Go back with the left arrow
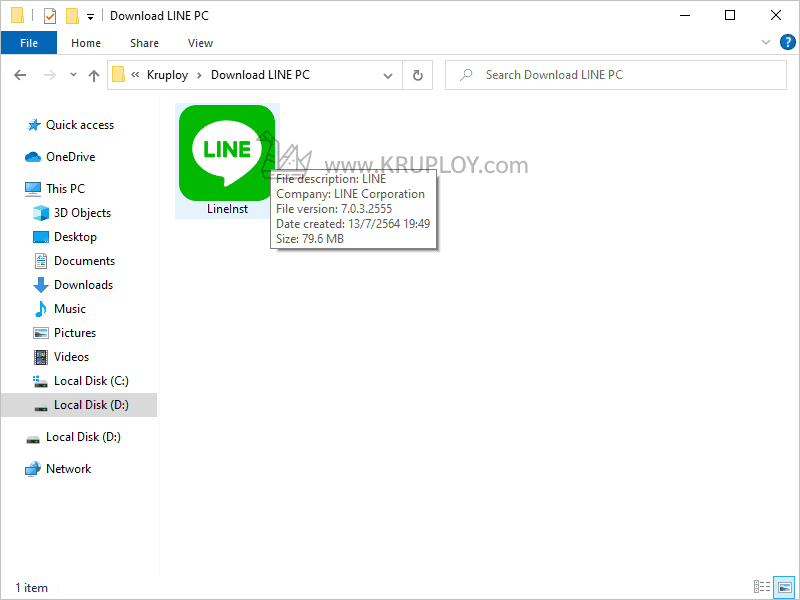 (x=20, y=75)
